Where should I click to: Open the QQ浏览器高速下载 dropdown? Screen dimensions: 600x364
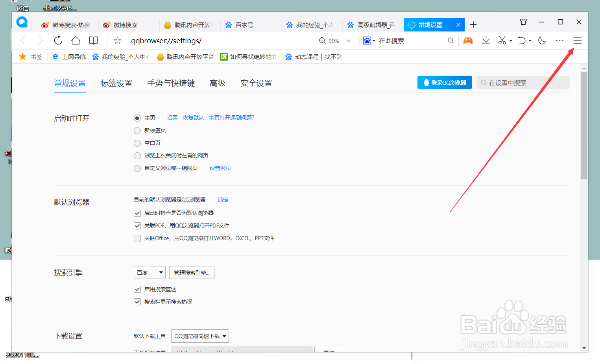200,336
